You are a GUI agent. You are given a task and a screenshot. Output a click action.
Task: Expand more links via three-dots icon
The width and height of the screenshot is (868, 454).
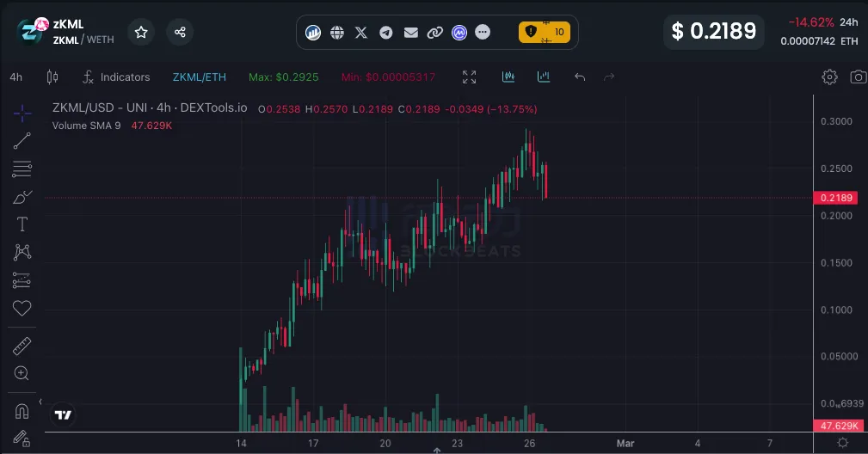(x=483, y=32)
